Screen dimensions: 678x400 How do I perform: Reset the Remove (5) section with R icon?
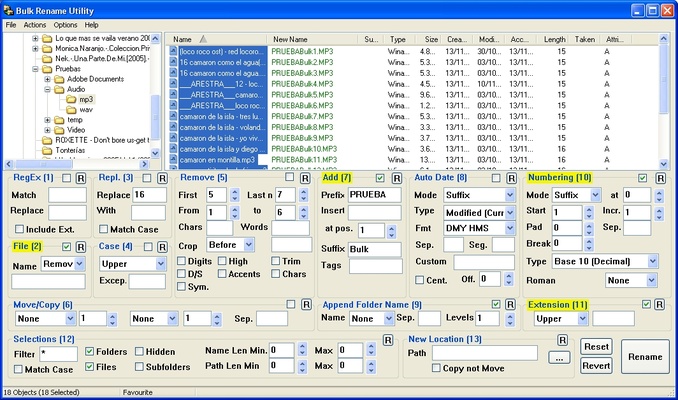tap(306, 177)
